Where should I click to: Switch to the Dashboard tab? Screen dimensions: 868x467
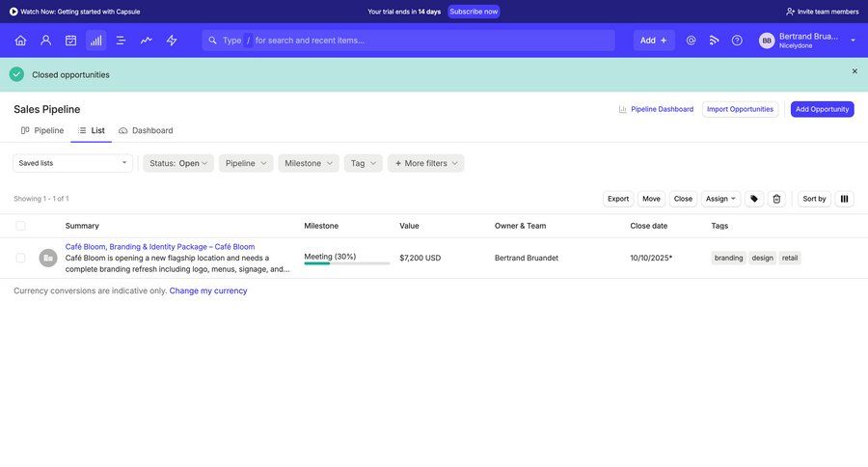click(x=146, y=130)
